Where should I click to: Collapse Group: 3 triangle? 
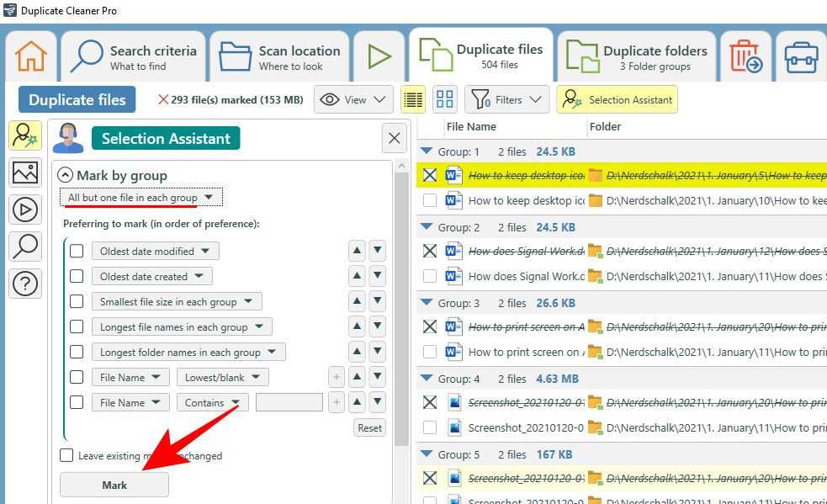(427, 303)
